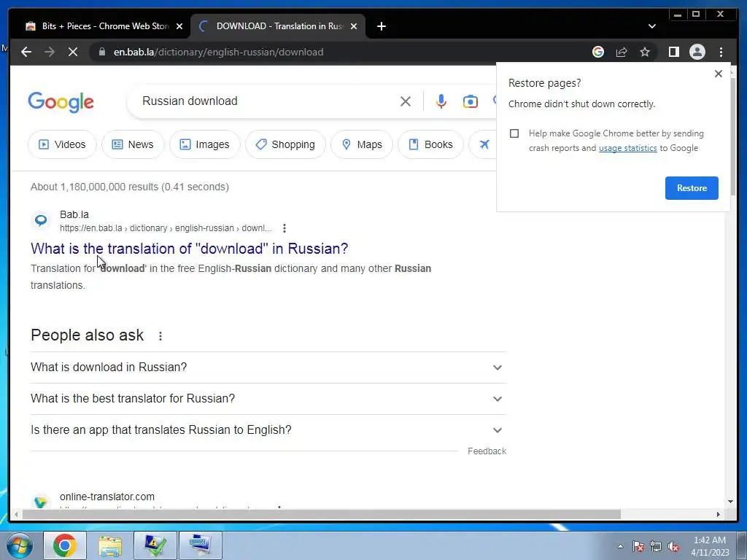Open the online-translator.com result
Image resolution: width=747 pixels, height=560 pixels.
[x=107, y=497]
